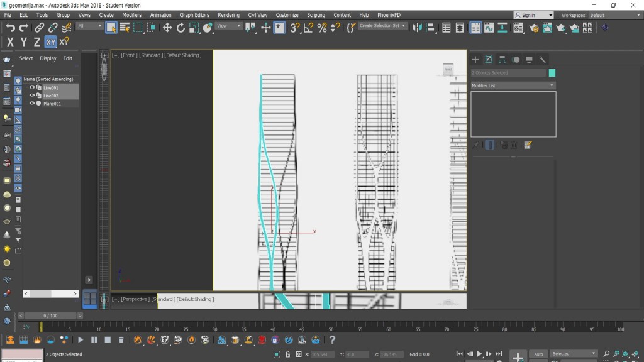Open the Front viewport [Default Shading] menu
This screenshot has height=362, width=644.
click(x=183, y=55)
